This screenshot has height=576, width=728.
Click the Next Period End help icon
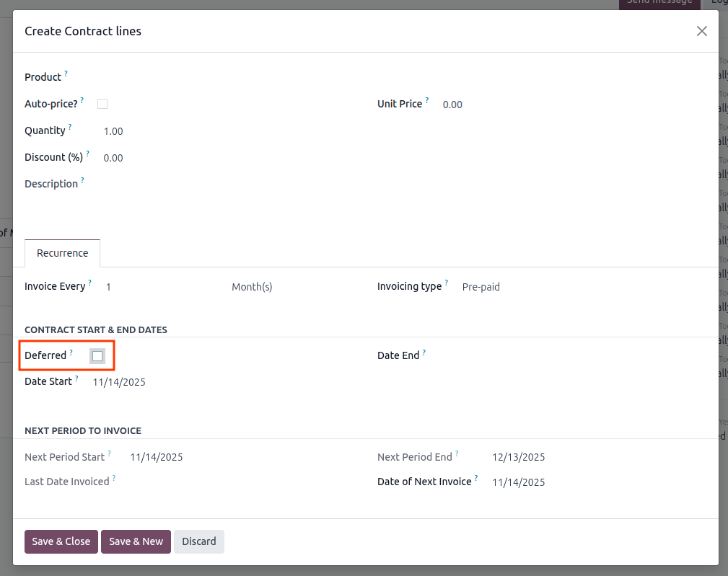457,453
